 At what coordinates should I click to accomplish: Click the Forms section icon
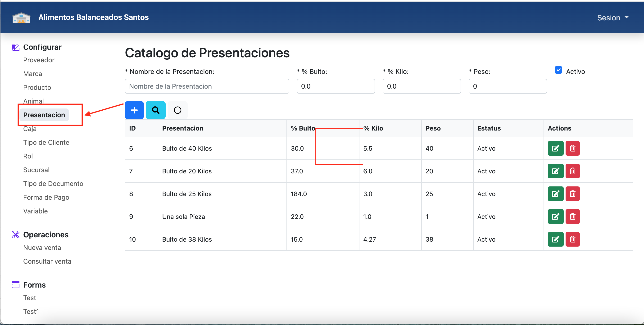15,284
